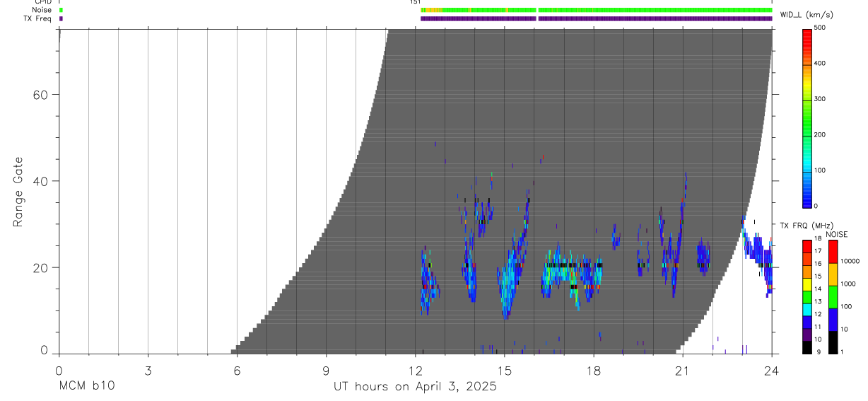Select the 'UT hours on April 3, 2025' label
This screenshot has height=401, width=868.
pyautogui.click(x=415, y=387)
